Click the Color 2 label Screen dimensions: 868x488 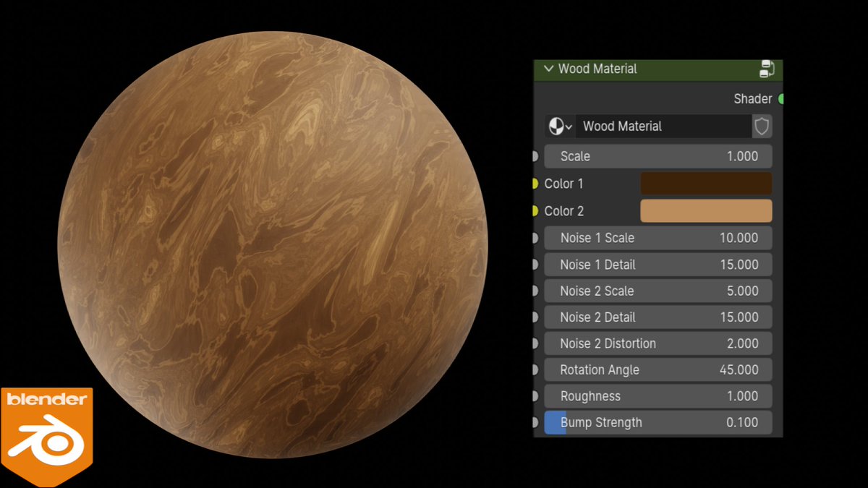coord(563,211)
